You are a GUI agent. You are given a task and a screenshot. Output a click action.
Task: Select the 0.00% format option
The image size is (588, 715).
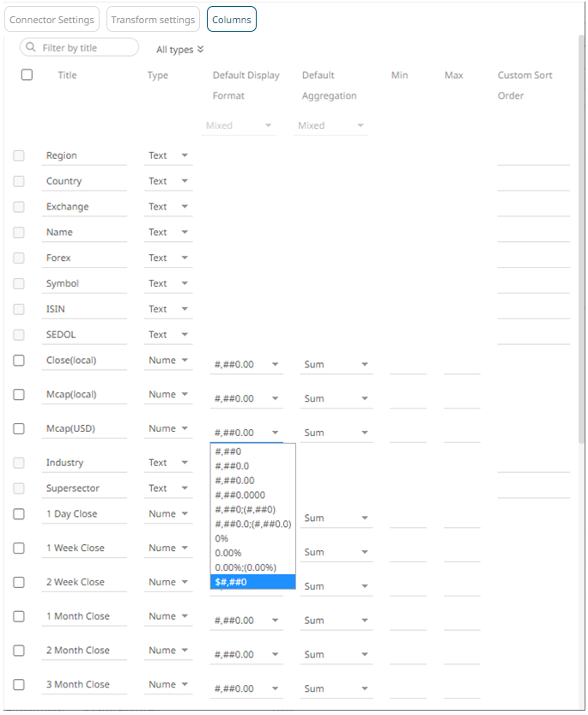[252, 553]
